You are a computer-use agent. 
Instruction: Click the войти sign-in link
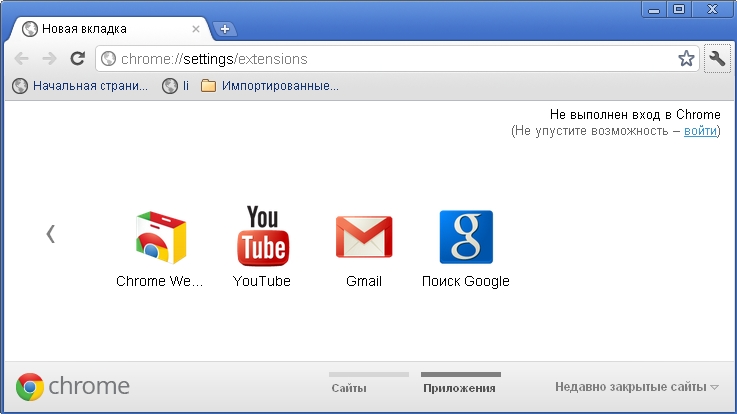click(700, 131)
